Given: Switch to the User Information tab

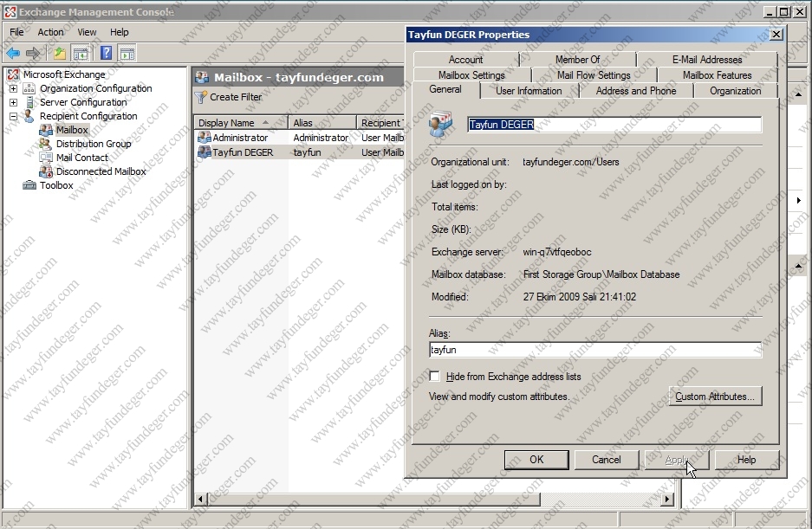Looking at the screenshot, I should [x=529, y=91].
